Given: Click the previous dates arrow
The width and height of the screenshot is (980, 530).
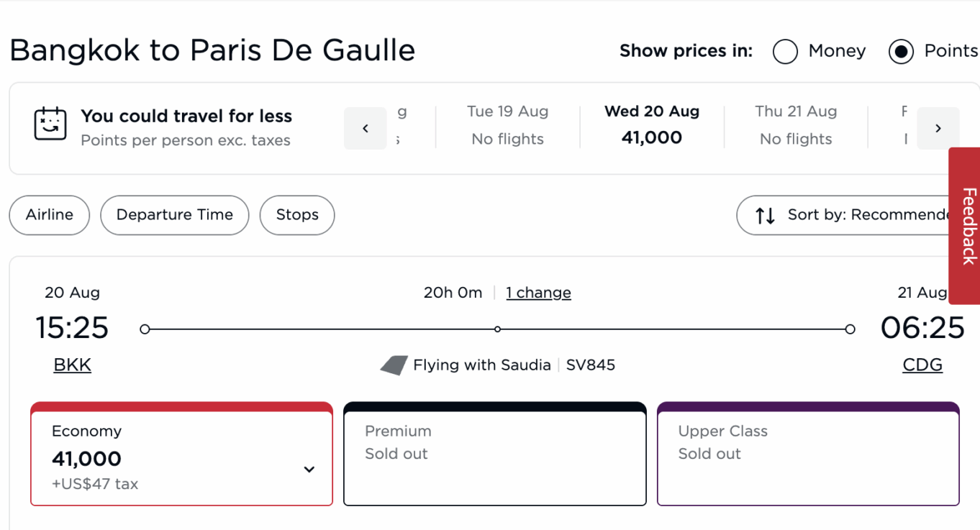Looking at the screenshot, I should pos(366,128).
